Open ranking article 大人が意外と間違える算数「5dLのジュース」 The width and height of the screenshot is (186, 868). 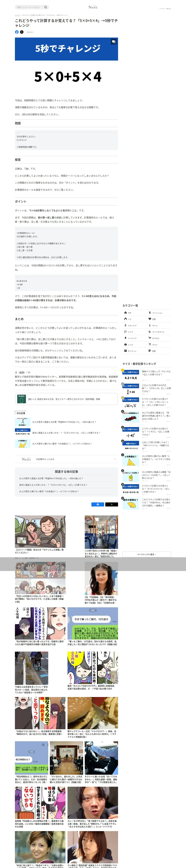tap(156, 475)
